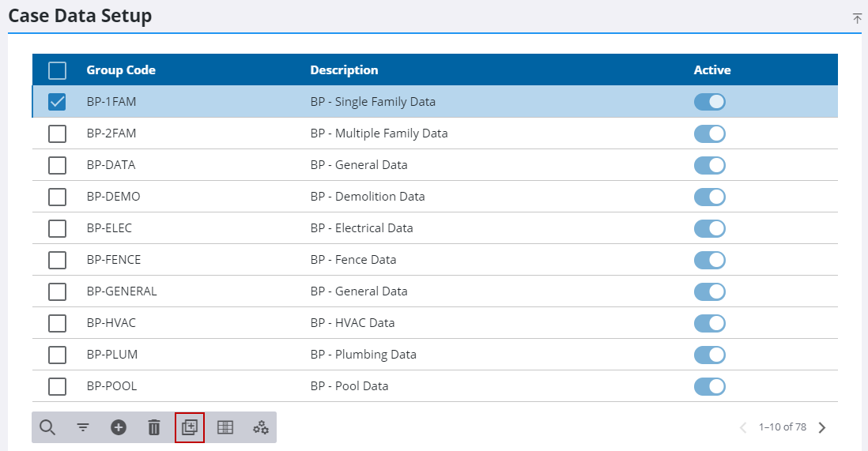Select the BP-DEMO group code cell
The image size is (868, 451).
[x=114, y=197]
